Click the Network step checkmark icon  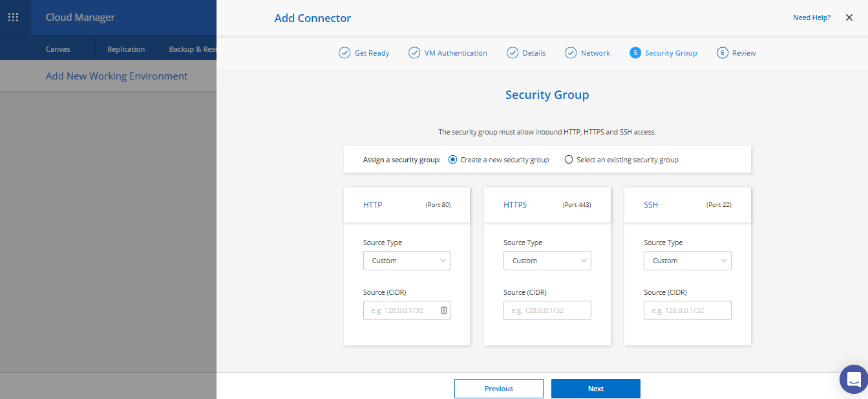(x=571, y=53)
